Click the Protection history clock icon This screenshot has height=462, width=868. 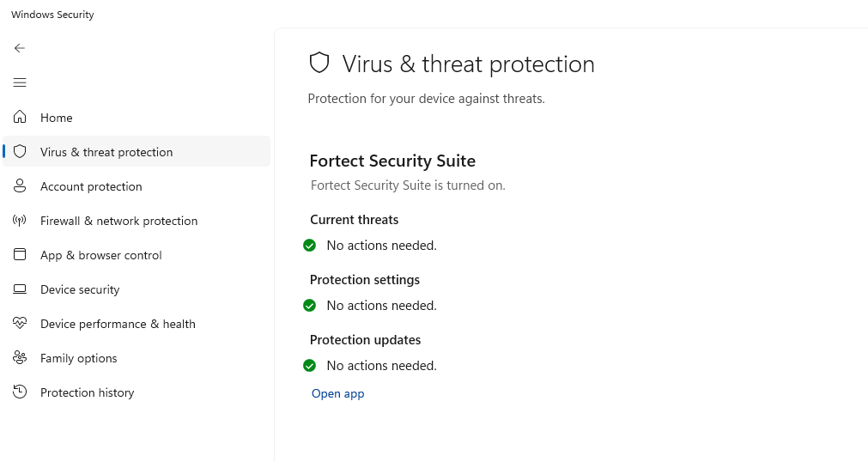[20, 392]
